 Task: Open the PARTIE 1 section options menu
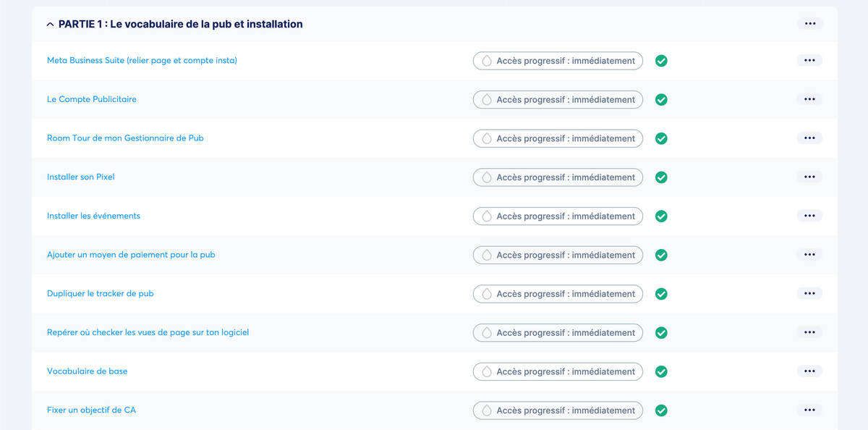pos(809,24)
